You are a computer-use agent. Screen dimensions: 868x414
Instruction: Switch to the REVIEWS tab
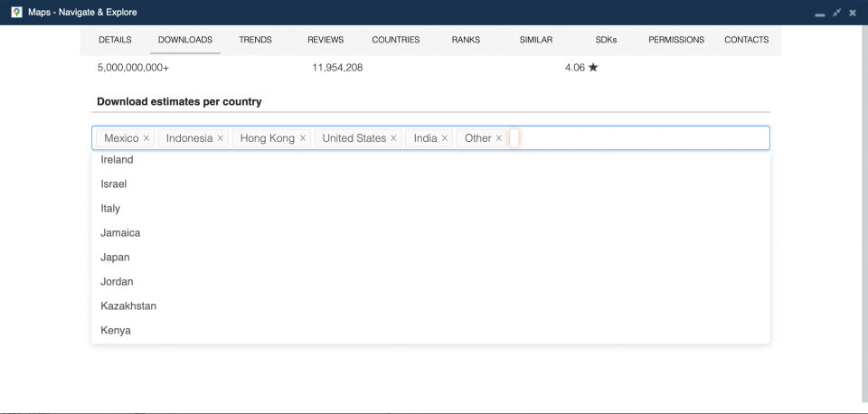tap(325, 40)
